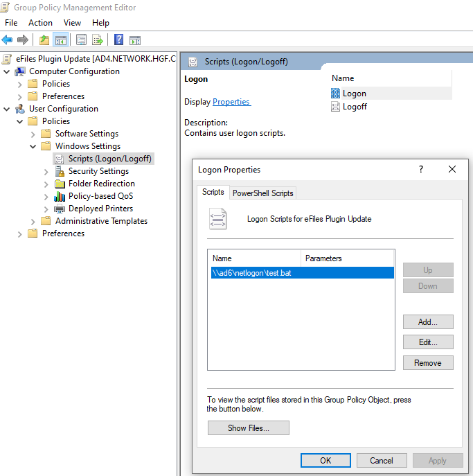
Task: Open the Action menu
Action: tap(40, 23)
